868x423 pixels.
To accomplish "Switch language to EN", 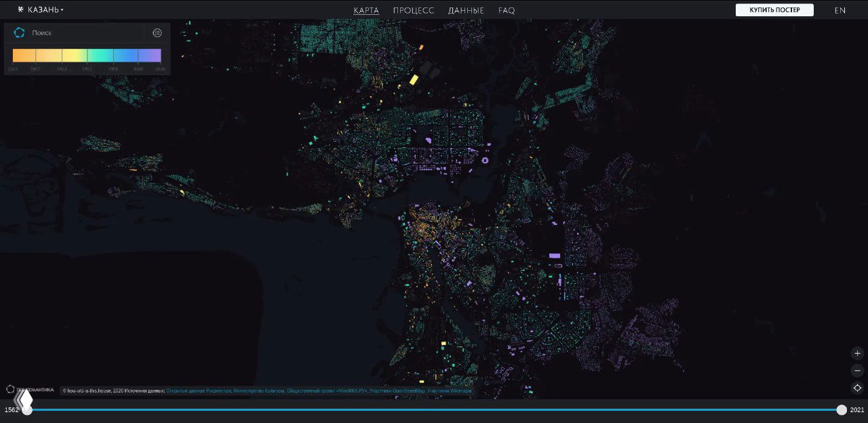I will pos(840,10).
